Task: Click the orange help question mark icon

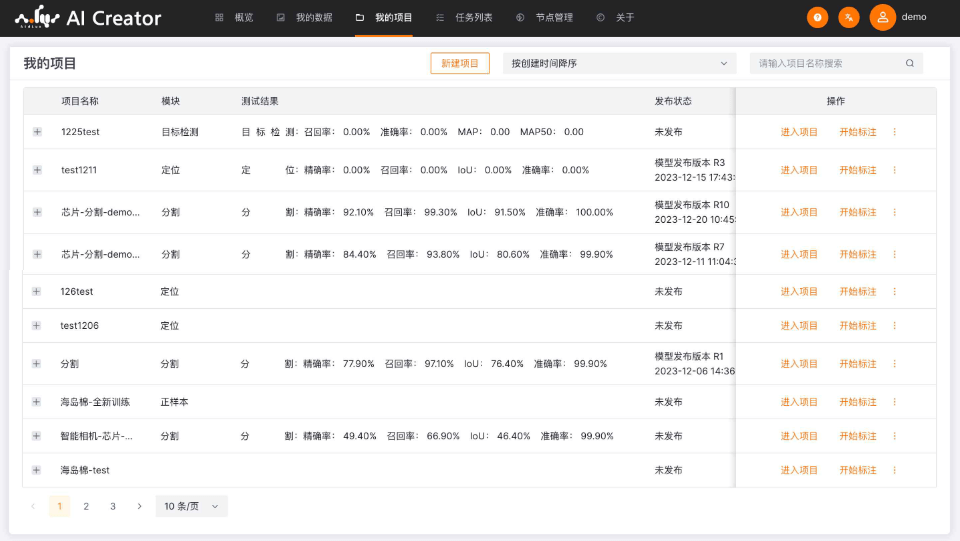Action: [817, 17]
